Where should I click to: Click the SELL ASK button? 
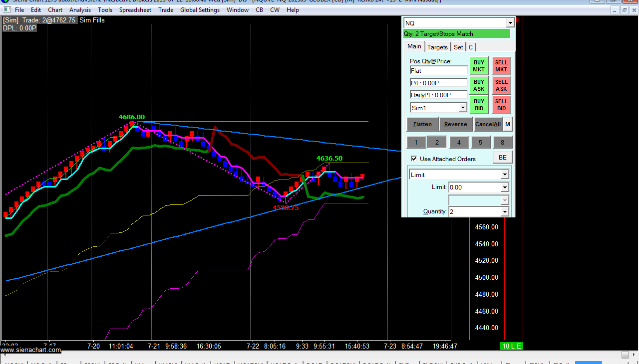502,85
